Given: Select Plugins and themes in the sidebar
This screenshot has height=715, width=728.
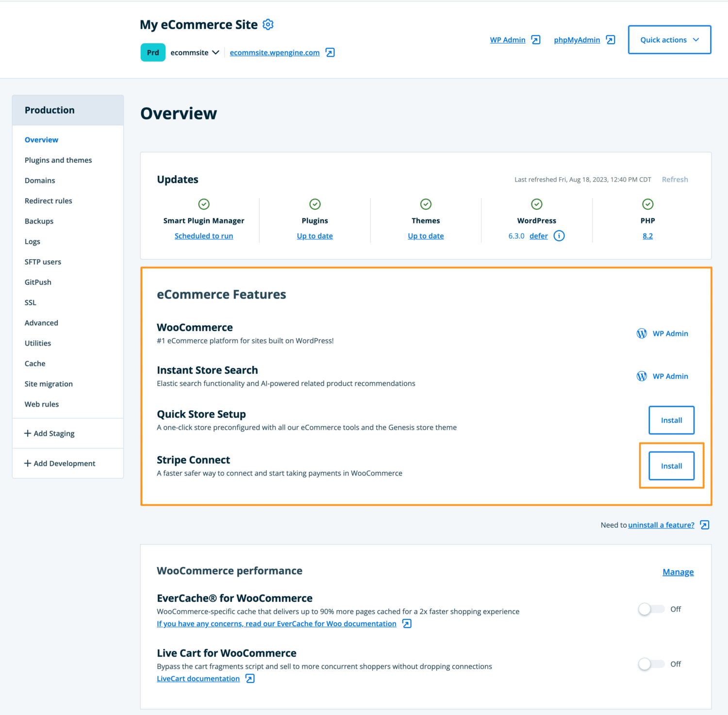Looking at the screenshot, I should click(58, 160).
